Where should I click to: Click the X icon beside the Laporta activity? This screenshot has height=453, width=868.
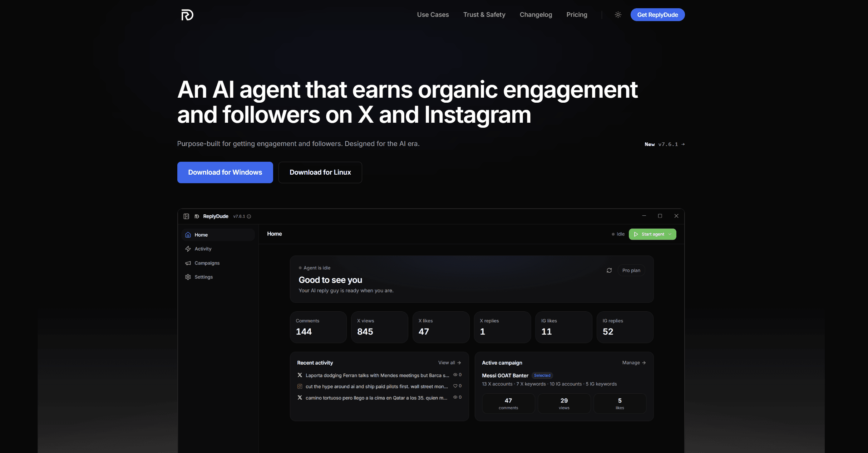pyautogui.click(x=300, y=375)
